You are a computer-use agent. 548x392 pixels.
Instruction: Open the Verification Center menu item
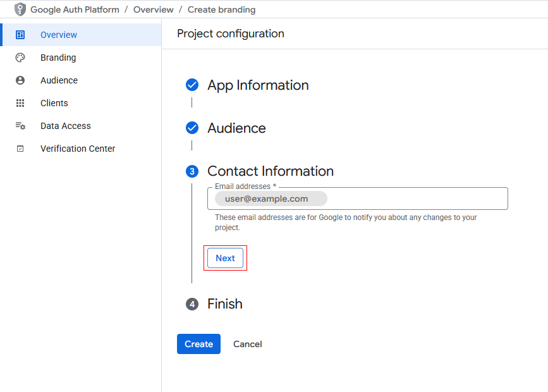(x=78, y=149)
